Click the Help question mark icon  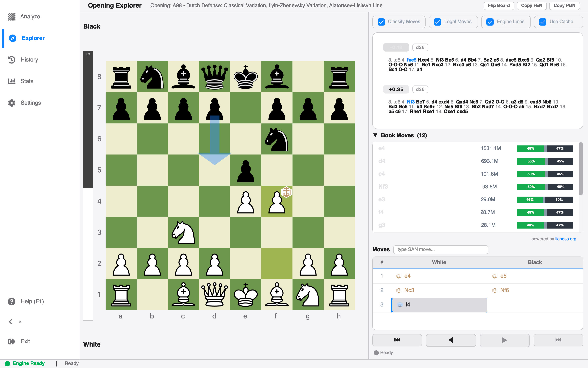(x=11, y=301)
